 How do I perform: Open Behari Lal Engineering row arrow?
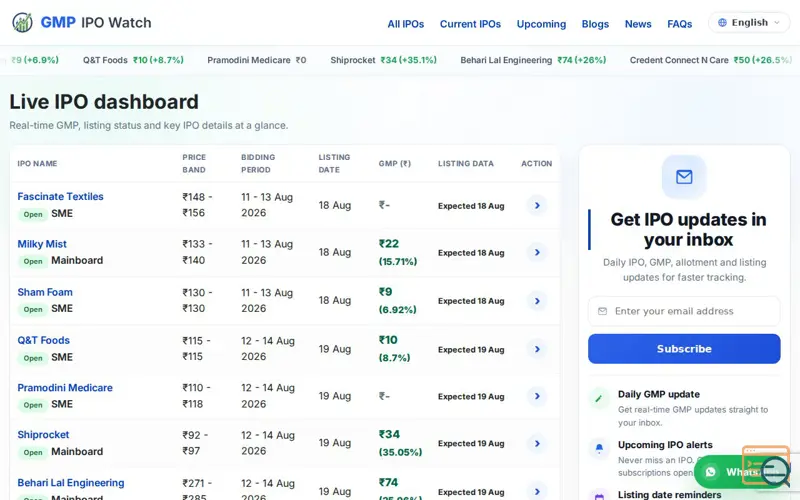point(537,491)
